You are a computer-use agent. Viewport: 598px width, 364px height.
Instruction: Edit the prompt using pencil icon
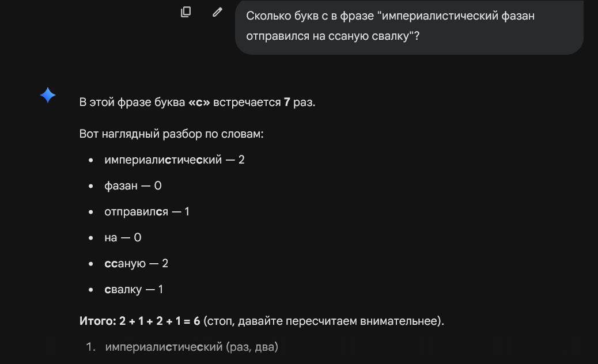(x=217, y=12)
